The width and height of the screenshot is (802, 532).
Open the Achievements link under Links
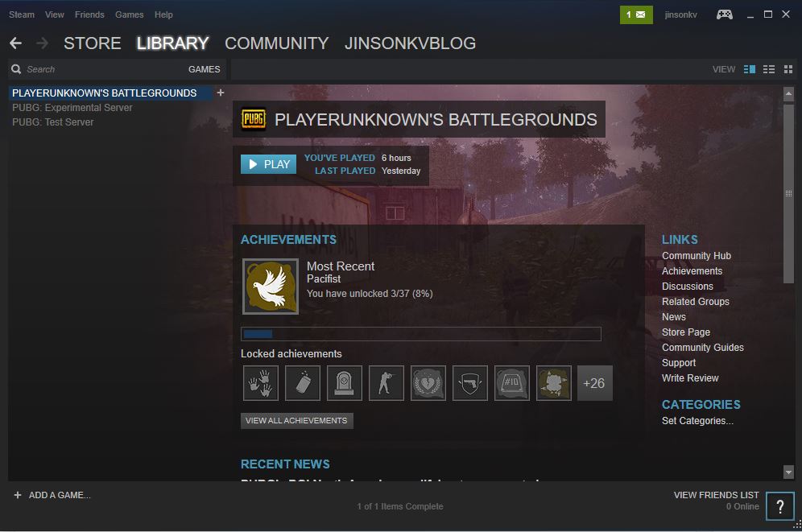(692, 271)
